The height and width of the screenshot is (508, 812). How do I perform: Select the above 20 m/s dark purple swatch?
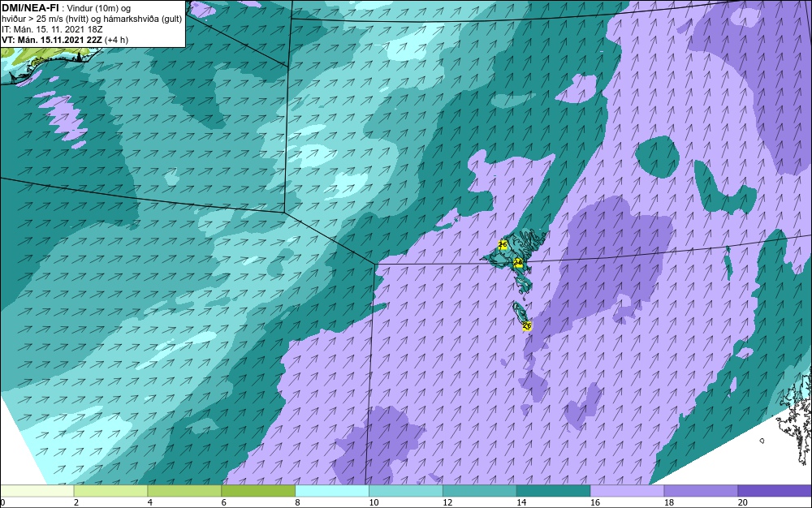tap(775, 491)
